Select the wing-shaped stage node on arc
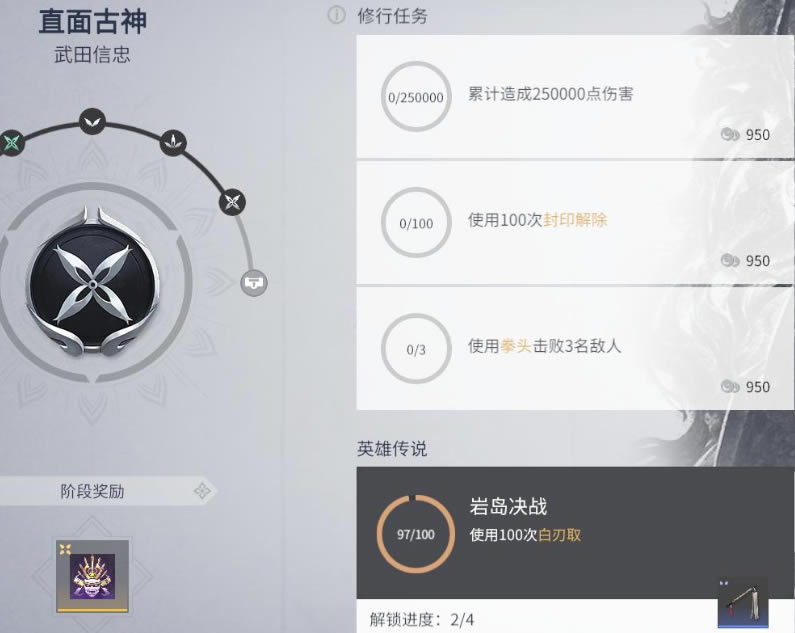This screenshot has height=633, width=795. click(x=92, y=122)
